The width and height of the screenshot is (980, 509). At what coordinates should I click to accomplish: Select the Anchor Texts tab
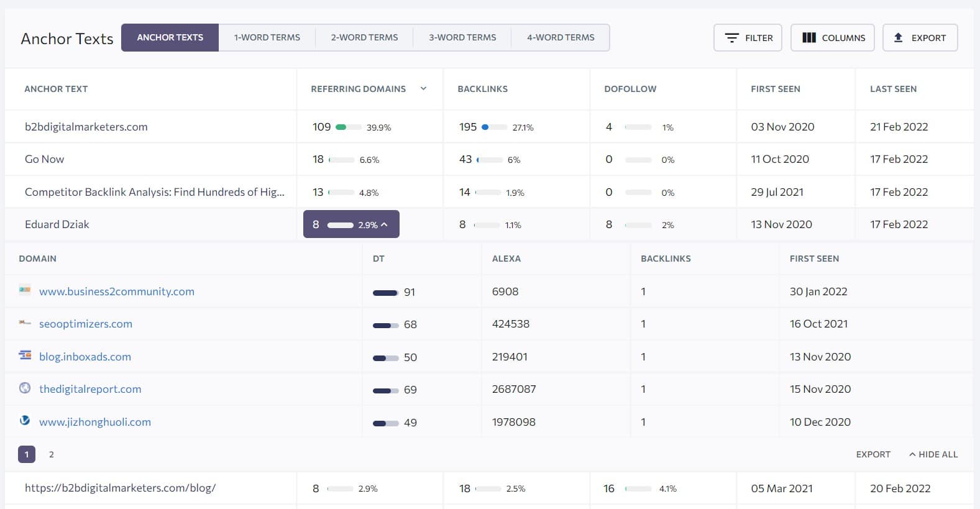point(170,38)
